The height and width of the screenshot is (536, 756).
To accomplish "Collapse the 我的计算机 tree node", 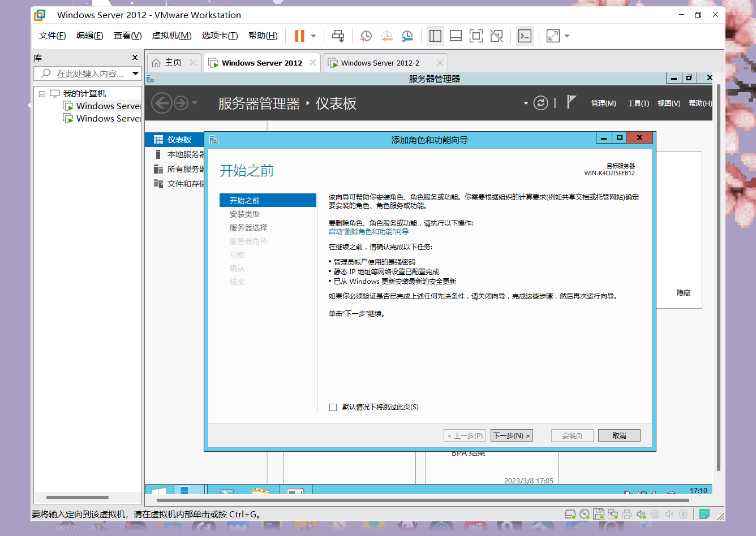I will click(x=42, y=94).
